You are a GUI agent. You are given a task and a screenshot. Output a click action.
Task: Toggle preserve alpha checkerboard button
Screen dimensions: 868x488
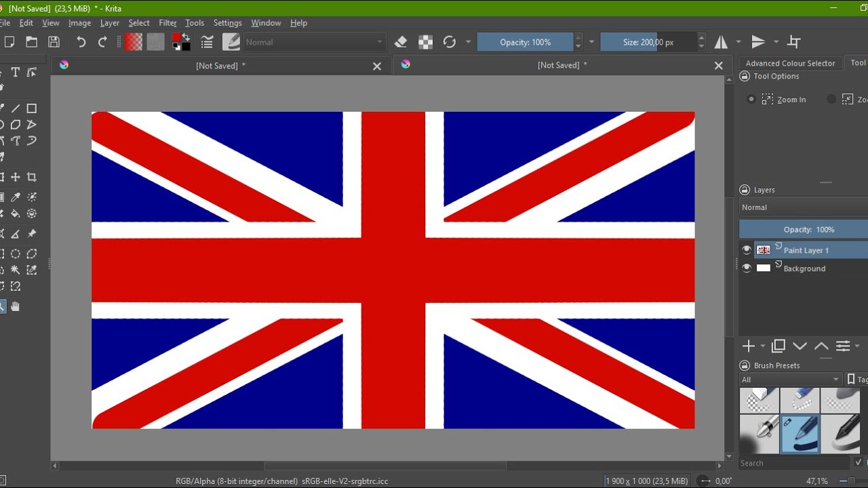[425, 42]
